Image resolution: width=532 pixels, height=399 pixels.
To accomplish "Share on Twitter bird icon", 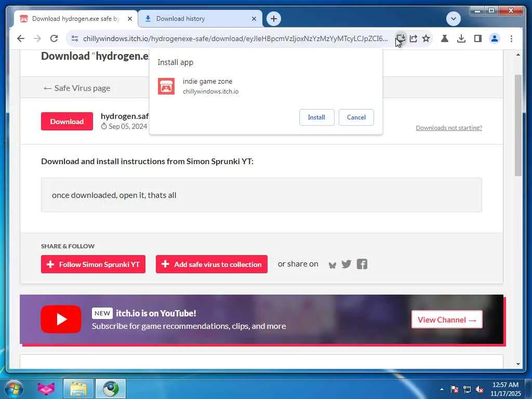I will 347,264.
